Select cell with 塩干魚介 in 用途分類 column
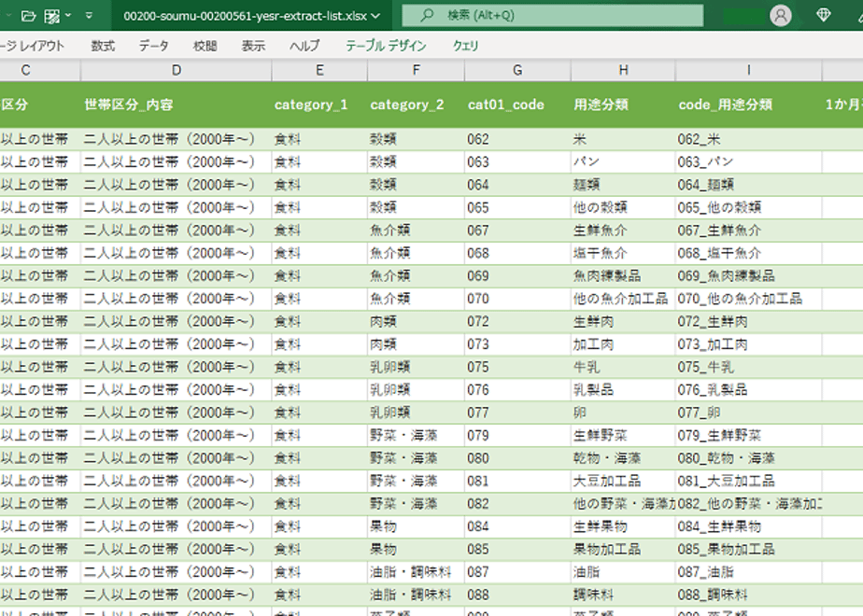The image size is (863, 616). coord(623,253)
